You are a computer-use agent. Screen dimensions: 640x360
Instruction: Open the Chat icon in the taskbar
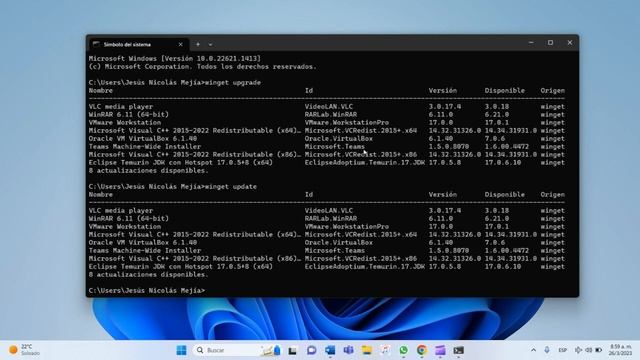point(311,350)
